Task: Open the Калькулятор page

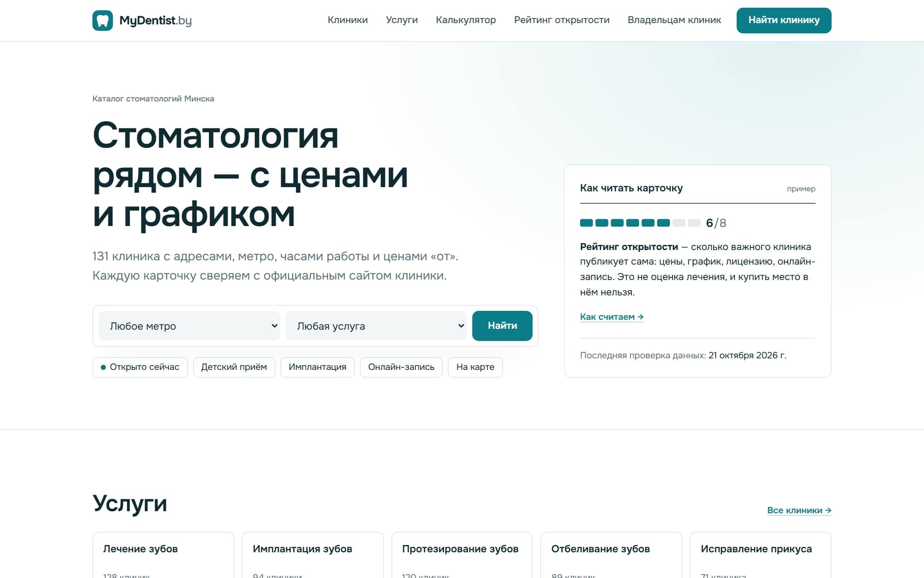Action: click(x=466, y=20)
